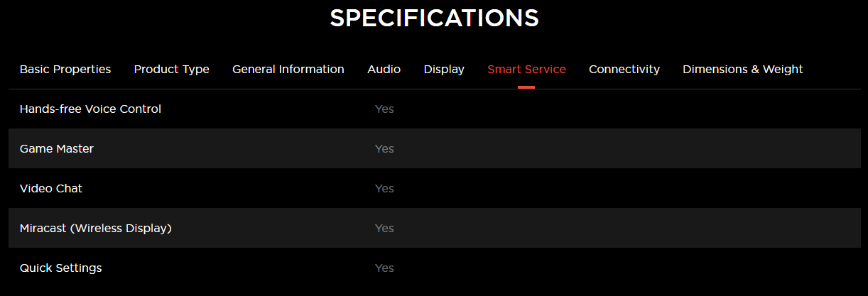Click the Game Master row label

pyautogui.click(x=57, y=149)
